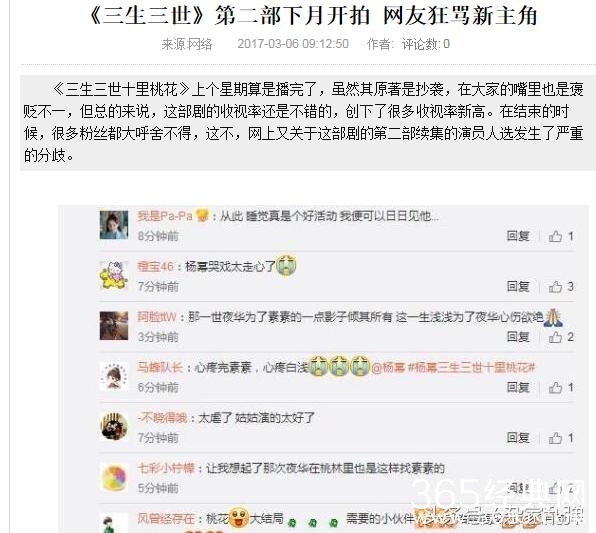This screenshot has width=596, height=533.
Task: Click the article title 《三生三世》第二部下月开拍
Action: [230, 16]
